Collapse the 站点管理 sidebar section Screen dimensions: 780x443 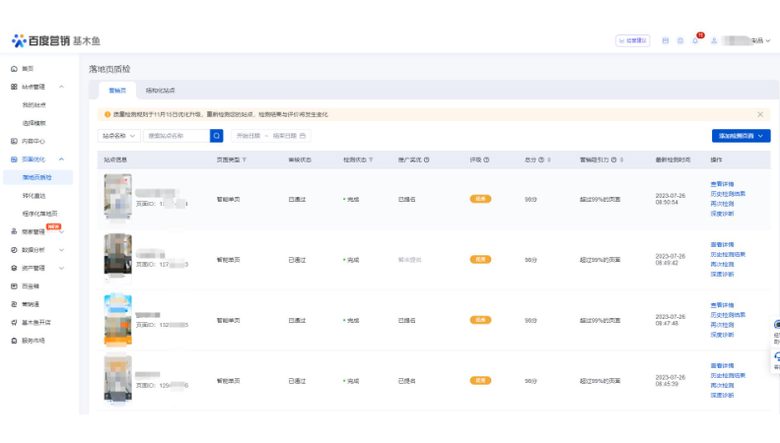click(62, 87)
